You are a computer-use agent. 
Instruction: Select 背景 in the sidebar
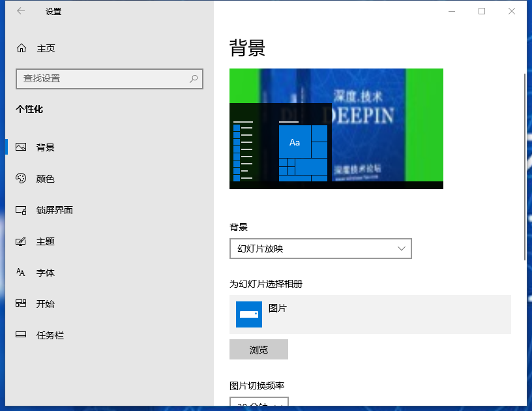(45, 147)
